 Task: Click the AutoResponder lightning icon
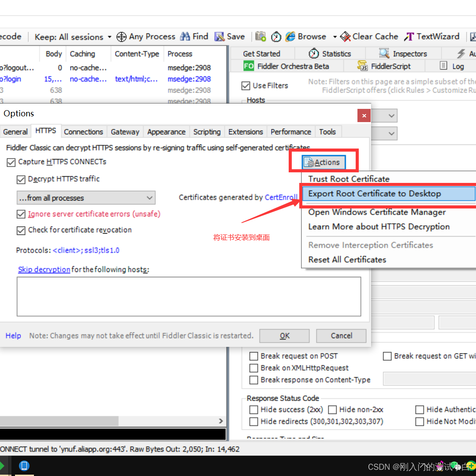[461, 54]
